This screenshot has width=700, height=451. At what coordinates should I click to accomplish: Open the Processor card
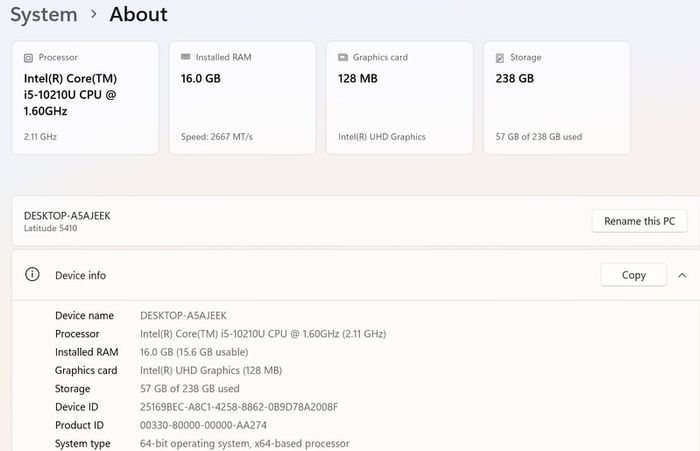coord(85,98)
